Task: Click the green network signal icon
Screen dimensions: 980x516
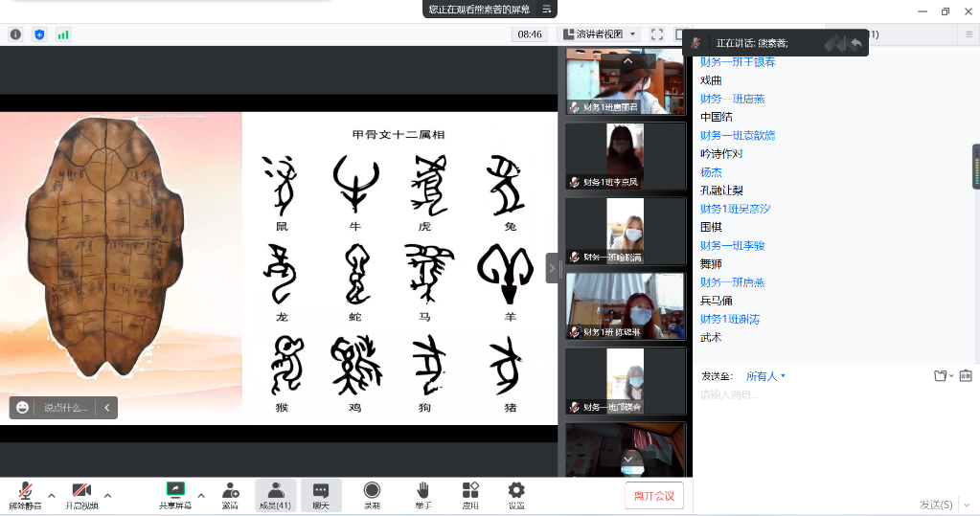Action: pyautogui.click(x=63, y=34)
